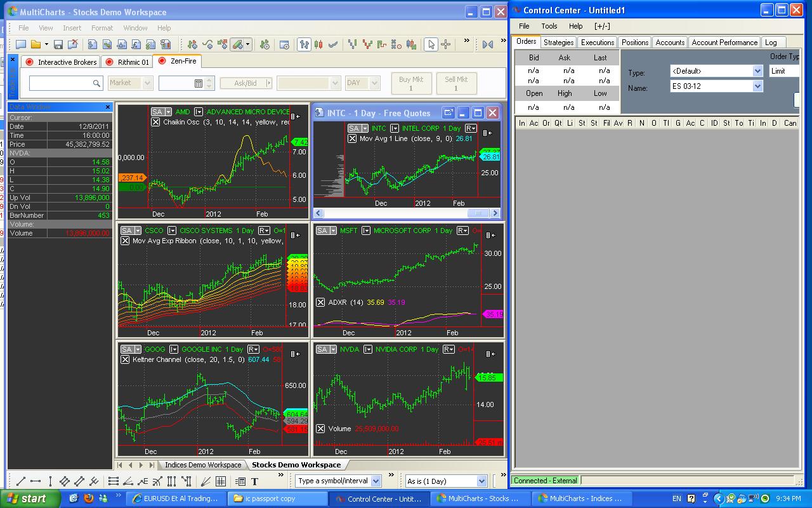The height and width of the screenshot is (508, 812).
Task: Open the Type a symbol/interval dropdown
Action: [x=375, y=481]
